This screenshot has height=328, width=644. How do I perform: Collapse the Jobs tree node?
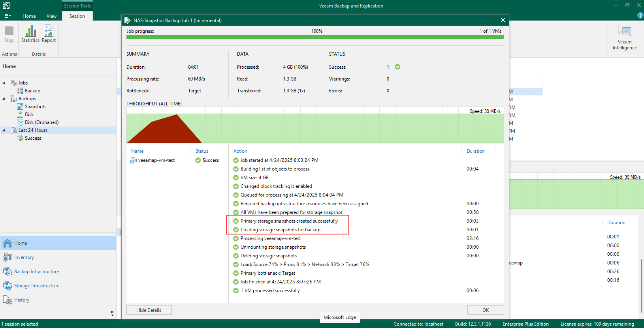[4, 83]
